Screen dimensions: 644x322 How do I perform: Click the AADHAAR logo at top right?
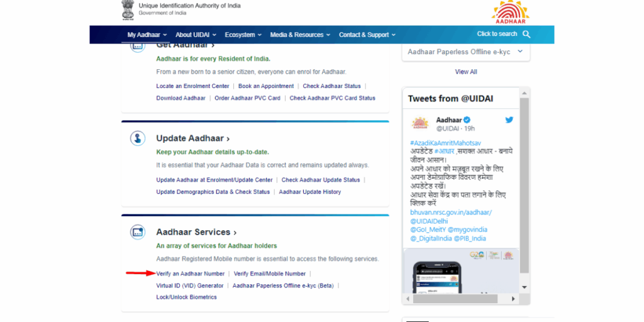click(510, 12)
